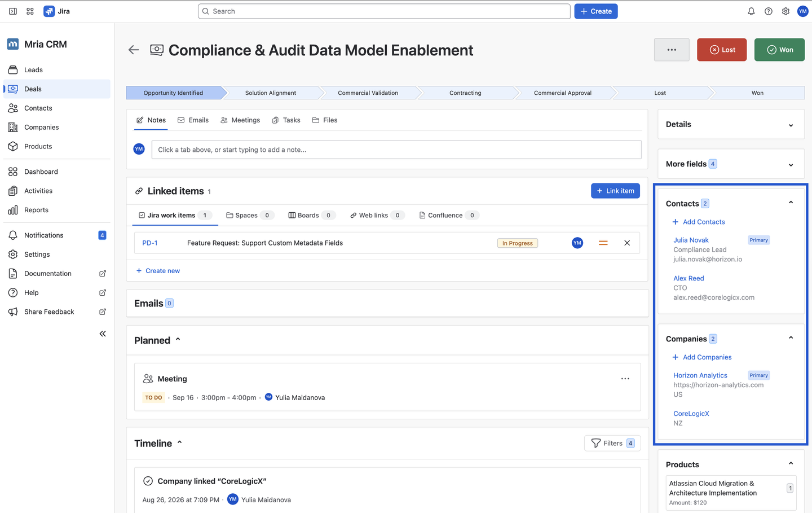Collapse the Contacts panel
812x513 pixels.
point(791,203)
